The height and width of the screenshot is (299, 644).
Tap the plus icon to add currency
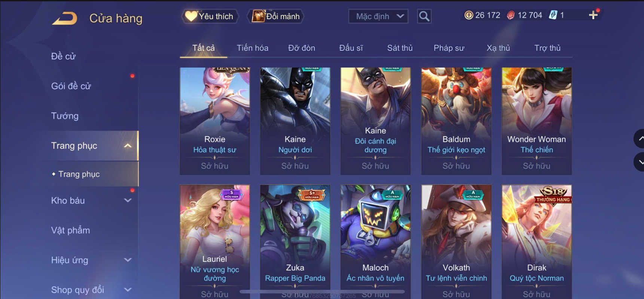pyautogui.click(x=593, y=15)
